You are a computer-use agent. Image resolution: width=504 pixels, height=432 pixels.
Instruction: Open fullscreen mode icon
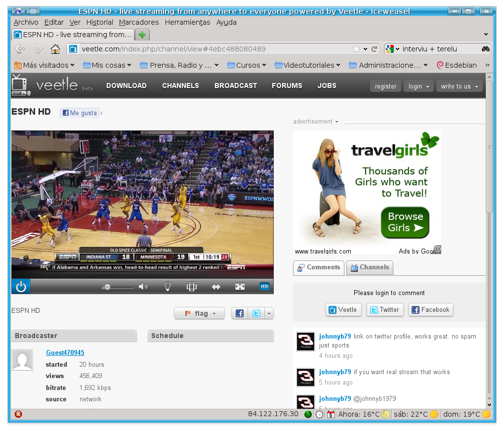pyautogui.click(x=240, y=286)
